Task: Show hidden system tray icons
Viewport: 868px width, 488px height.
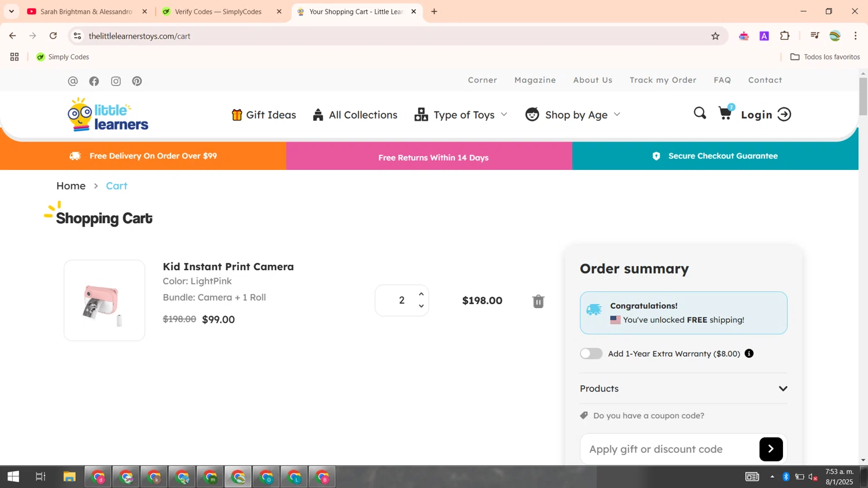Action: click(x=772, y=476)
